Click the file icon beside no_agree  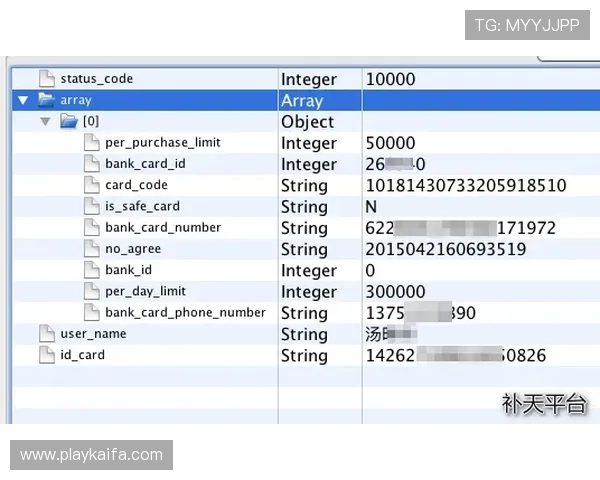pyautogui.click(x=91, y=249)
